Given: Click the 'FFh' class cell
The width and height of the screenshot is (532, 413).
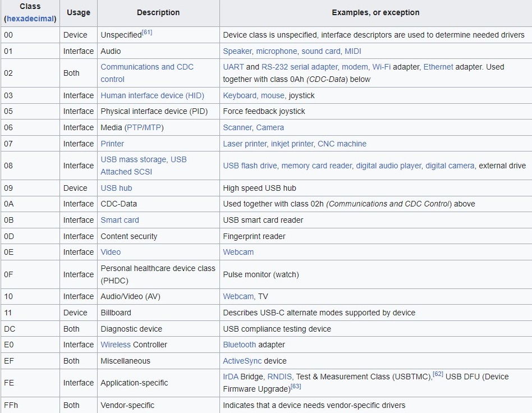Looking at the screenshot, I should pyautogui.click(x=30, y=405).
